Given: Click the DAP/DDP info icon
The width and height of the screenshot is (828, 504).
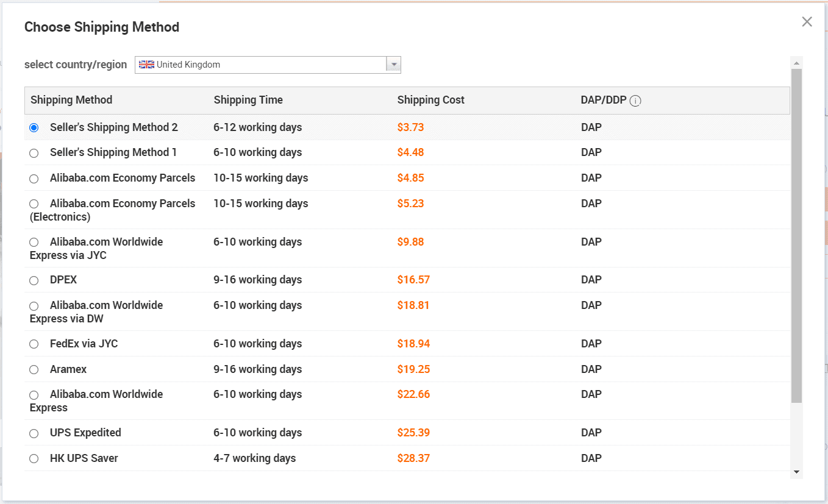Looking at the screenshot, I should (635, 101).
